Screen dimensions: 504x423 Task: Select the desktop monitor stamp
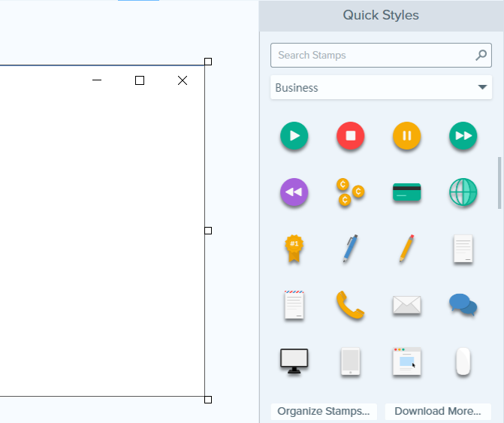[x=294, y=361]
